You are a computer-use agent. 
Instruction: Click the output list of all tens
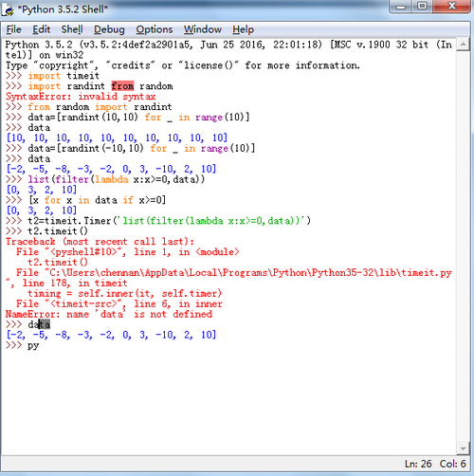point(117,137)
